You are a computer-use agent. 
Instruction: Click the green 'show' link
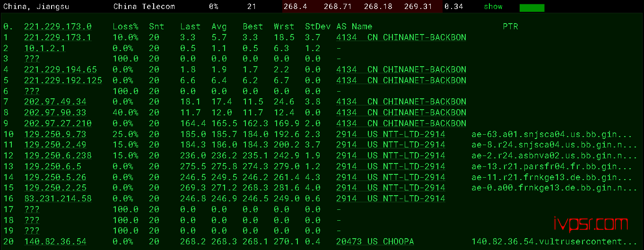coord(493,7)
